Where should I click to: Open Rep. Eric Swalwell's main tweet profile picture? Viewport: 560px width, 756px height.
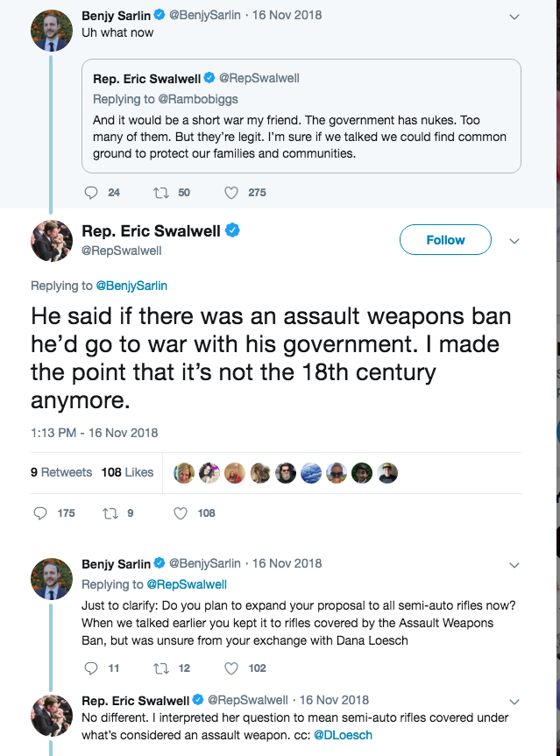point(52,240)
